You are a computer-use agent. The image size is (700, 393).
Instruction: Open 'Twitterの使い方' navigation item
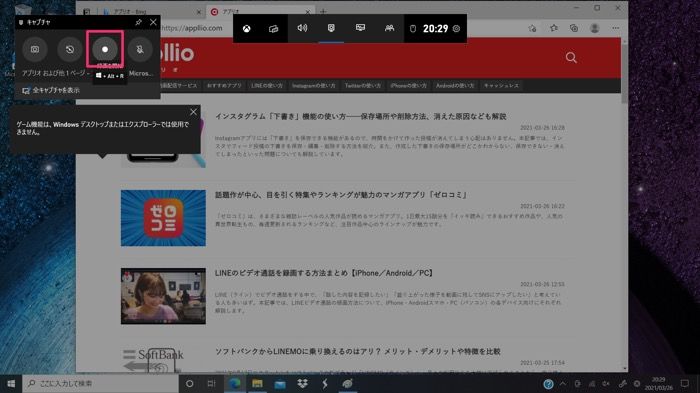pos(362,85)
